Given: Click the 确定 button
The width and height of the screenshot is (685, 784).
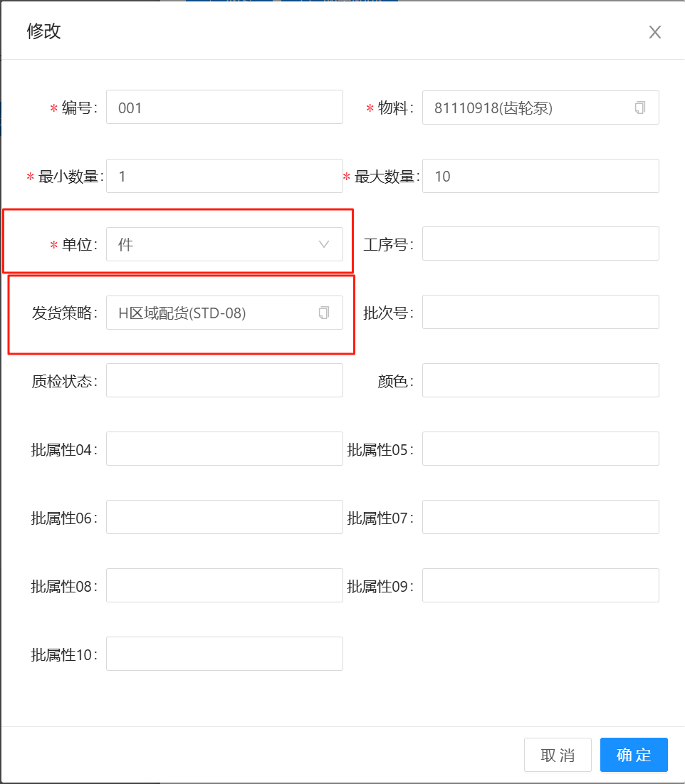Looking at the screenshot, I should (x=633, y=755).
